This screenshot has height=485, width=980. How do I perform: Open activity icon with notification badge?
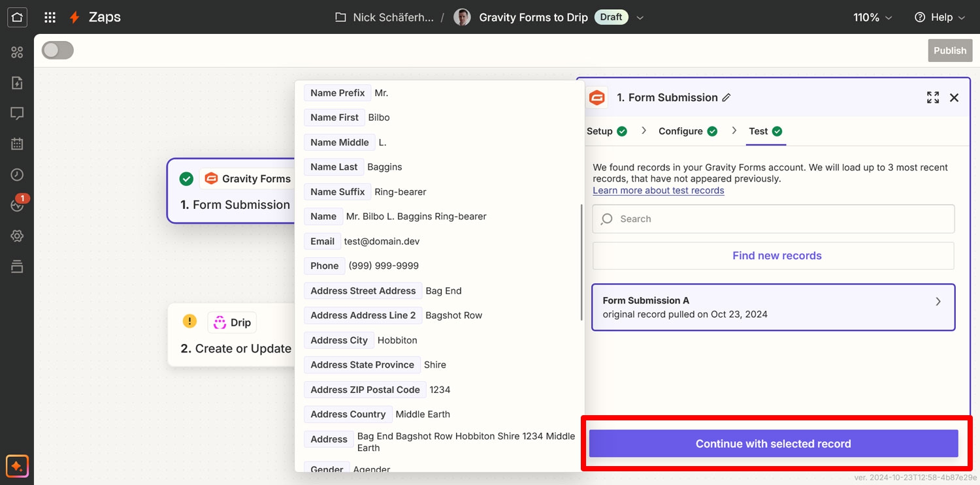tap(18, 204)
